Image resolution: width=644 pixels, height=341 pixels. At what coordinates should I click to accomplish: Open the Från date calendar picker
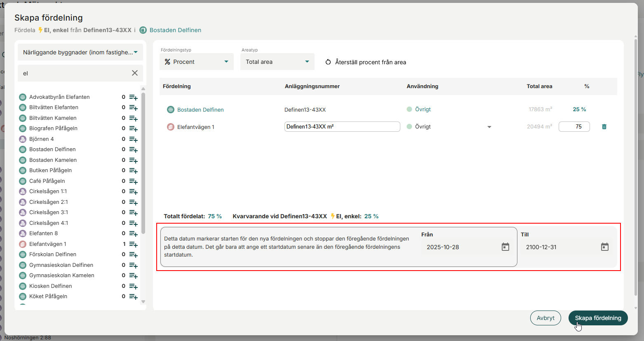point(505,247)
